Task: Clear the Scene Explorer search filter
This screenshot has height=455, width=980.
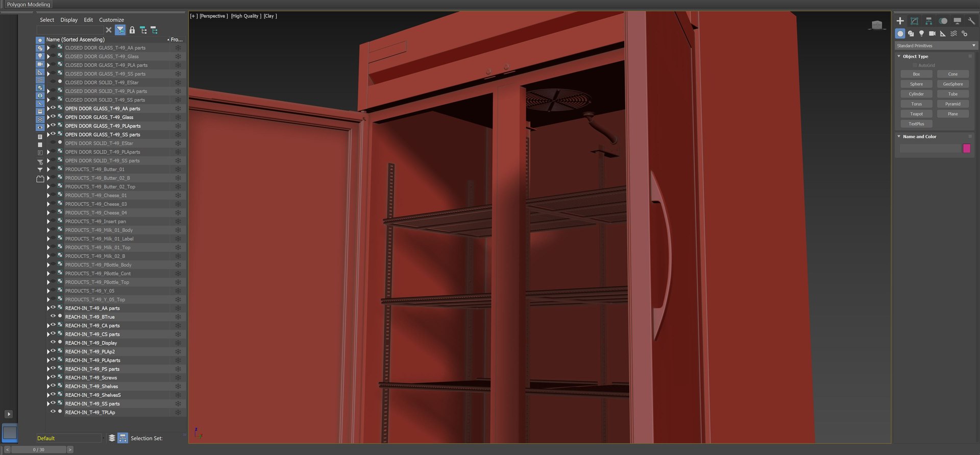Action: pos(108,30)
